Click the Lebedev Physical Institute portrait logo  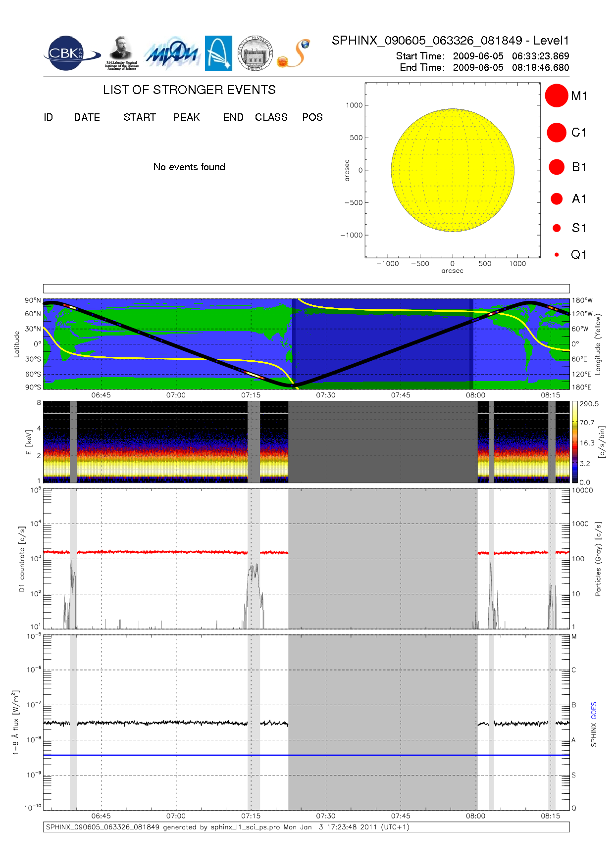[121, 52]
